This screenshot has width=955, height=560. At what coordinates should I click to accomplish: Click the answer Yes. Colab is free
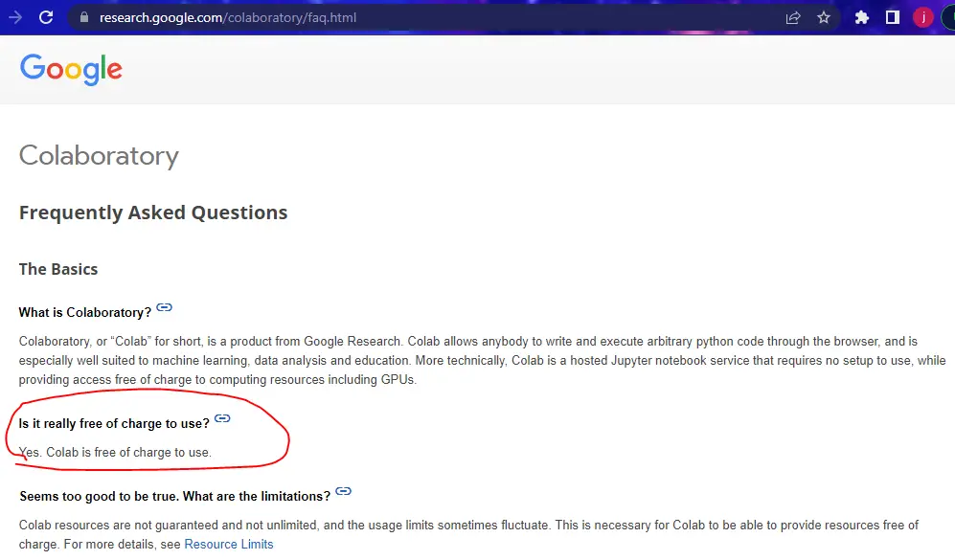[115, 452]
